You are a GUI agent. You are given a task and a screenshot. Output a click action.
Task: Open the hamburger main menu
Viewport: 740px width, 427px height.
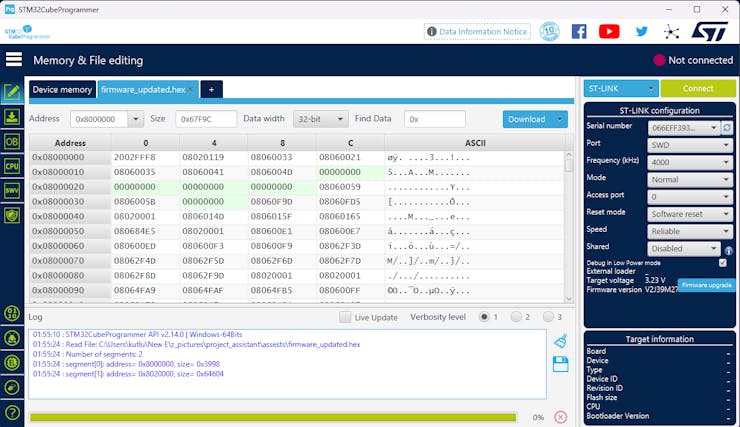point(14,59)
